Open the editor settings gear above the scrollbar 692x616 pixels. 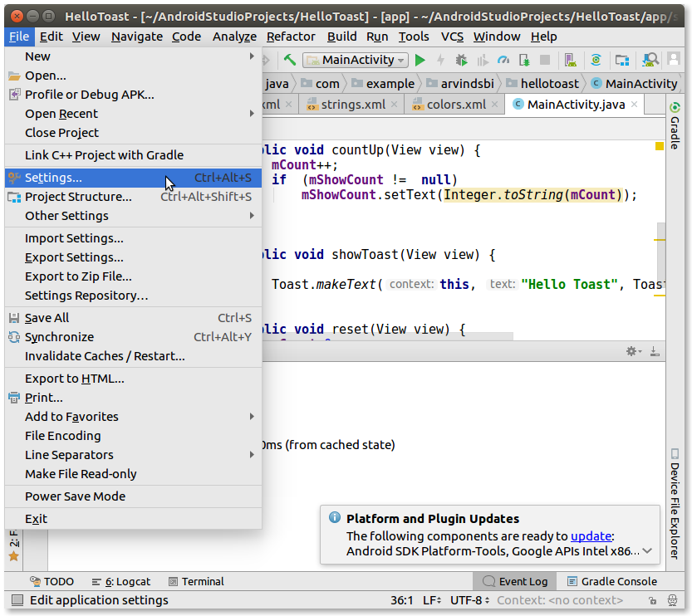tap(630, 351)
